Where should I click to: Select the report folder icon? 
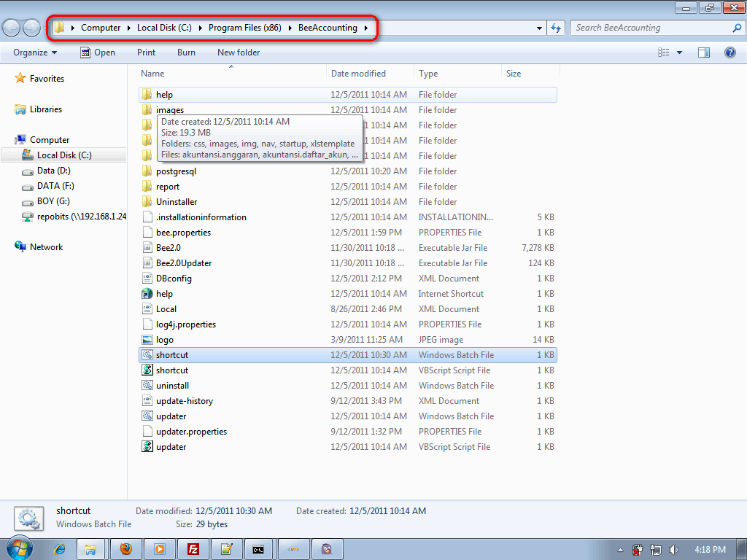(x=147, y=186)
